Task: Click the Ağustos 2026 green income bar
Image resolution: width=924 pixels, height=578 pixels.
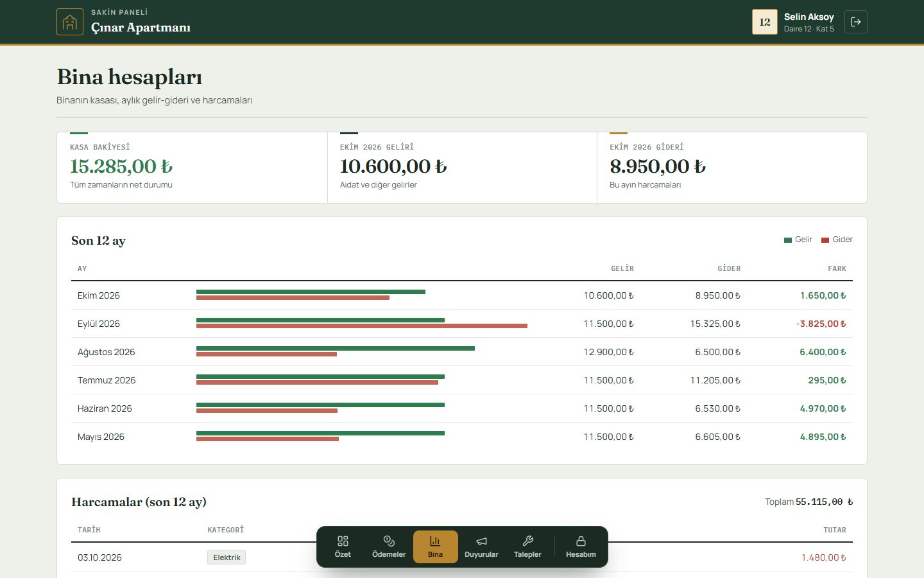Action: pos(336,348)
